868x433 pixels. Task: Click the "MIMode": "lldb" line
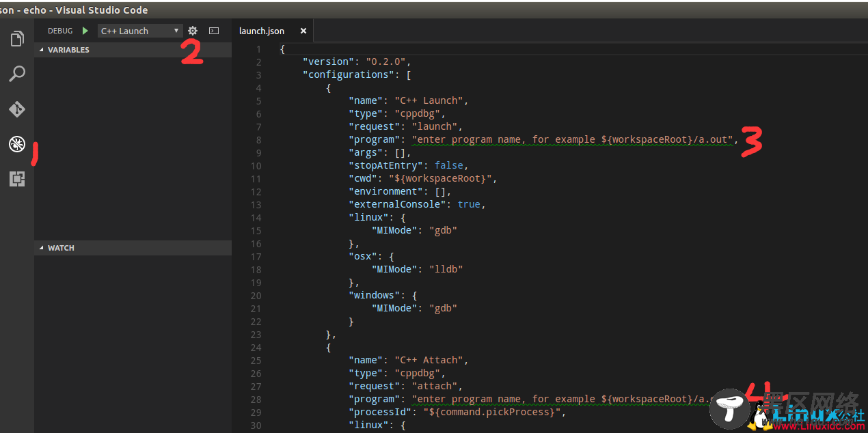coord(417,269)
